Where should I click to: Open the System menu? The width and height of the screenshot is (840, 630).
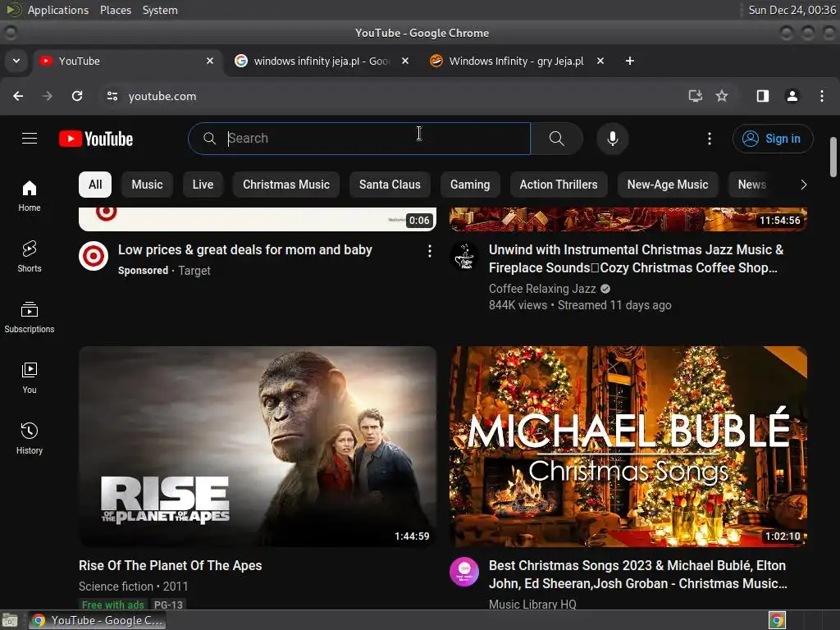pyautogui.click(x=160, y=10)
